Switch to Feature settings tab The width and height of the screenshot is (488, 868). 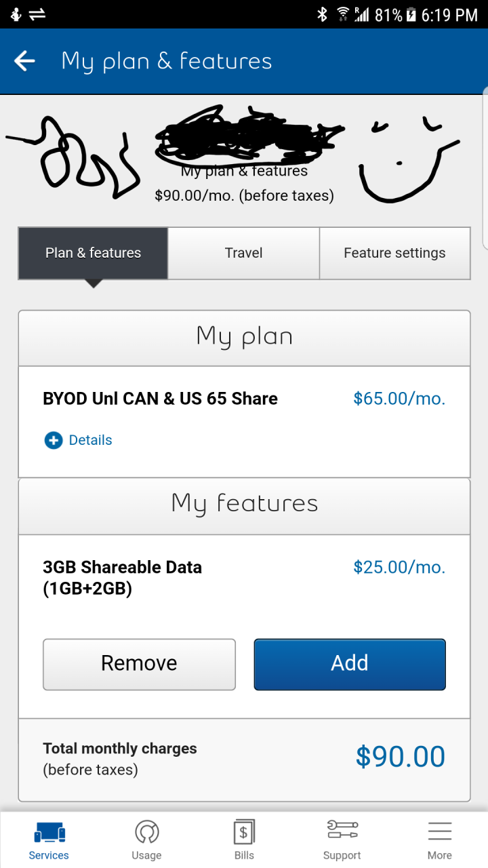(x=394, y=253)
